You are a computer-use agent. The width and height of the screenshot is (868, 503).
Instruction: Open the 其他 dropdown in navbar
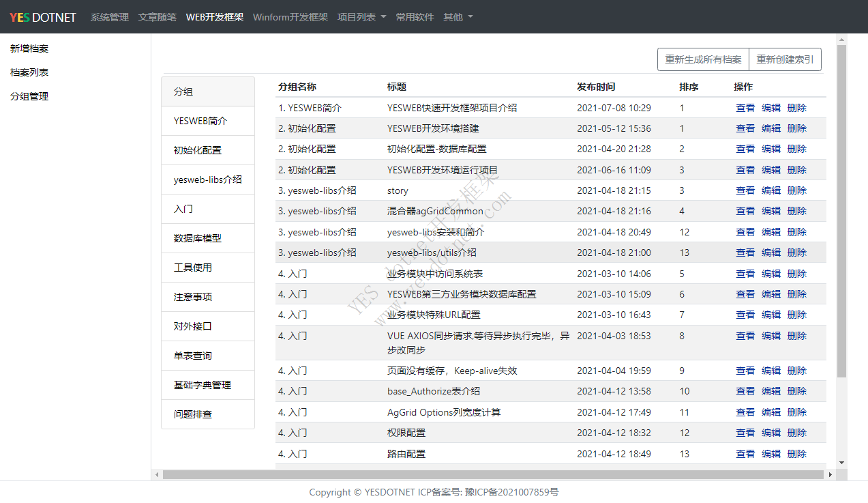458,17
